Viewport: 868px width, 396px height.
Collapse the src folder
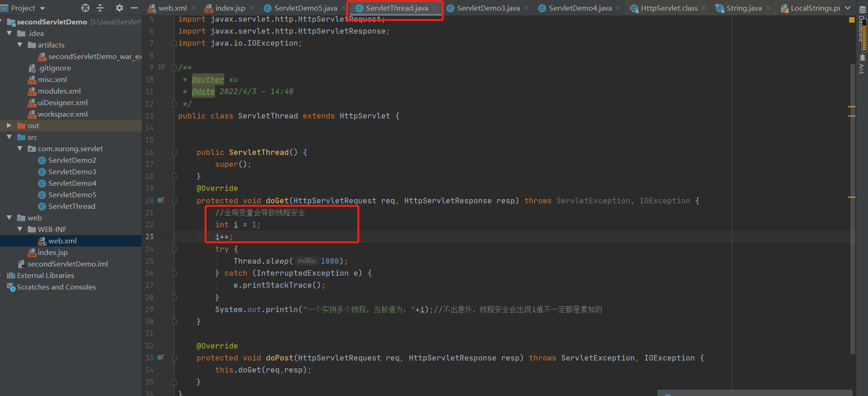pyautogui.click(x=9, y=137)
